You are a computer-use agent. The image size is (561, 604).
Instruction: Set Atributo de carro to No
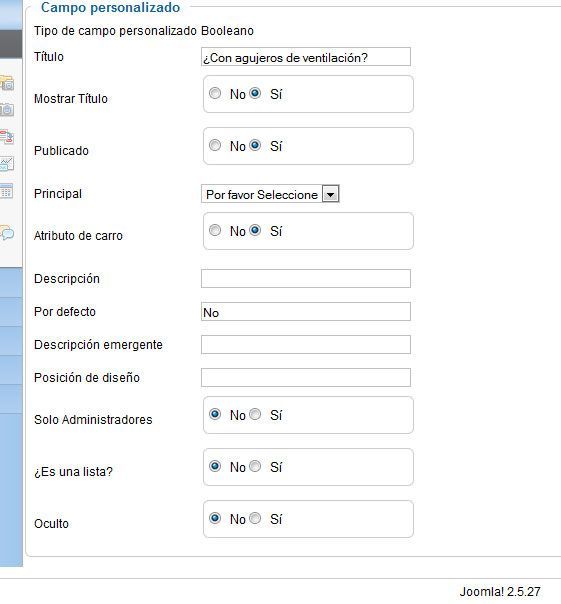coord(215,230)
